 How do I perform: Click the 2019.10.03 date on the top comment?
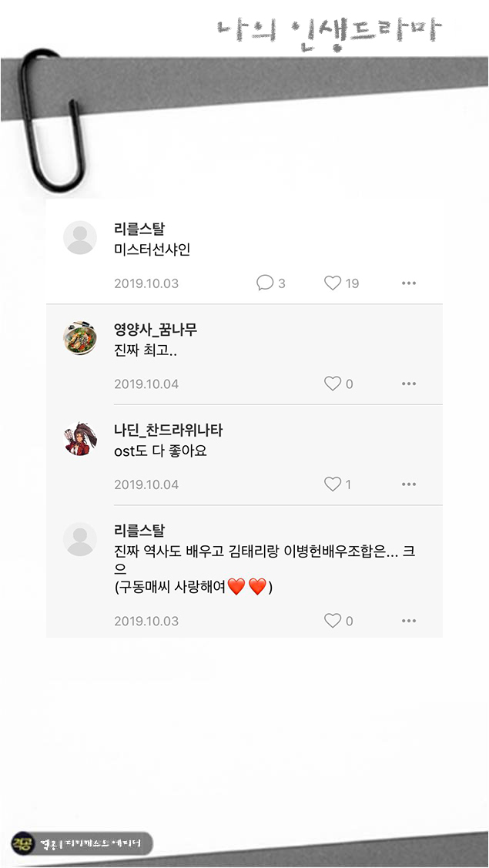[146, 283]
